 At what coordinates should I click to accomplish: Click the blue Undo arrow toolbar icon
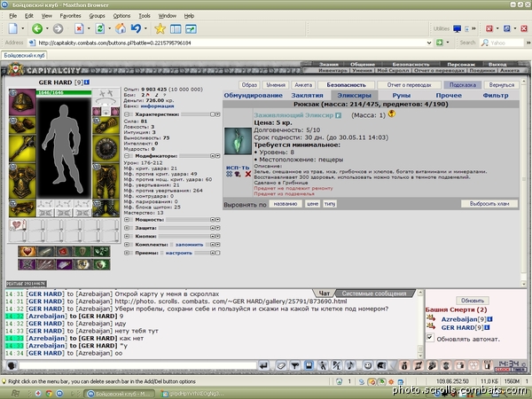click(136, 29)
